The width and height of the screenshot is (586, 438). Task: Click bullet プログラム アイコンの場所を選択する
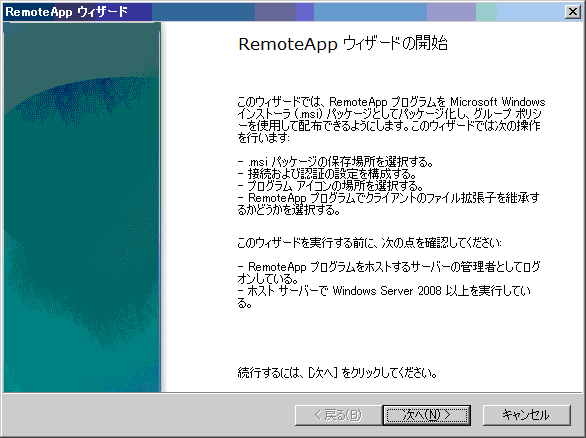click(330, 186)
